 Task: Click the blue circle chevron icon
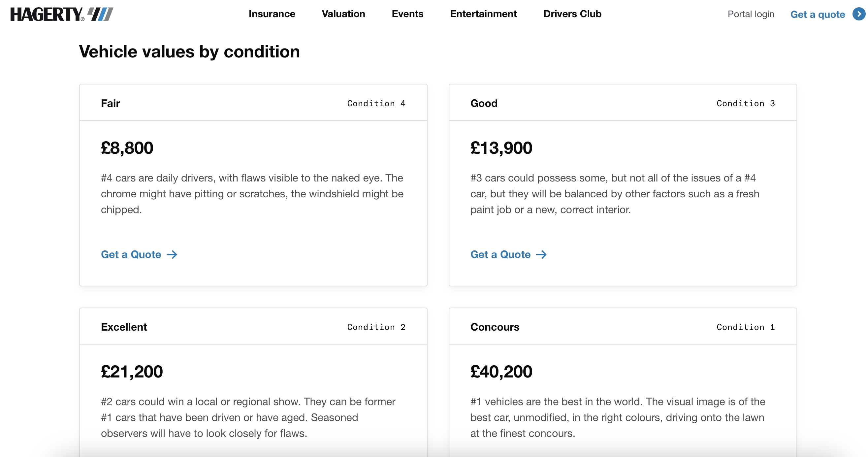tap(858, 14)
